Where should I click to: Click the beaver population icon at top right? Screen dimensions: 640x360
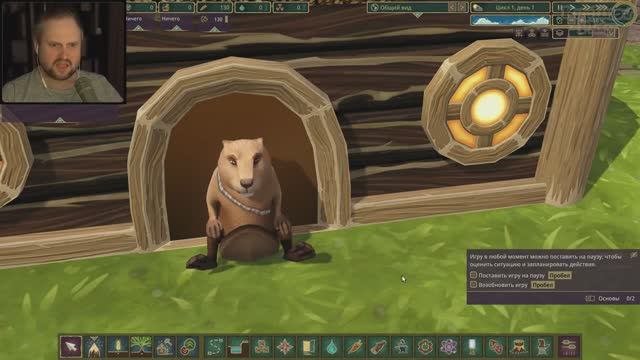click(532, 33)
